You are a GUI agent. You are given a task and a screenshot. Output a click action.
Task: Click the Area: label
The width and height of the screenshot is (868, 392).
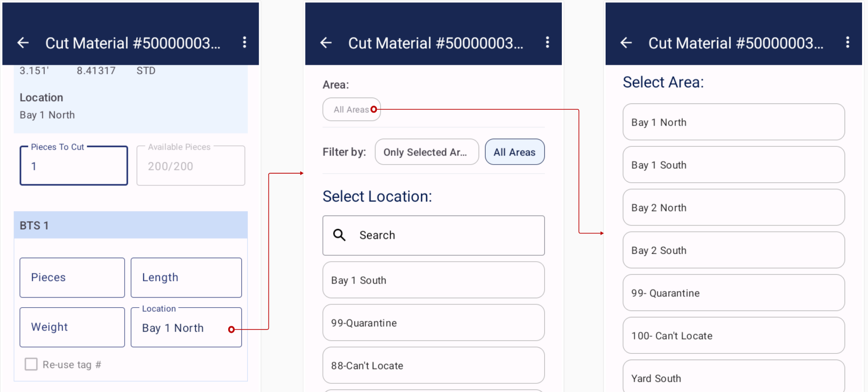coord(335,85)
